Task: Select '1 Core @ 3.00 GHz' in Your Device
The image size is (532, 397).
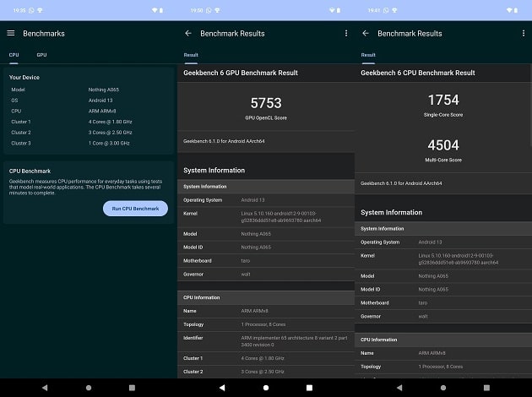Action: click(x=109, y=144)
